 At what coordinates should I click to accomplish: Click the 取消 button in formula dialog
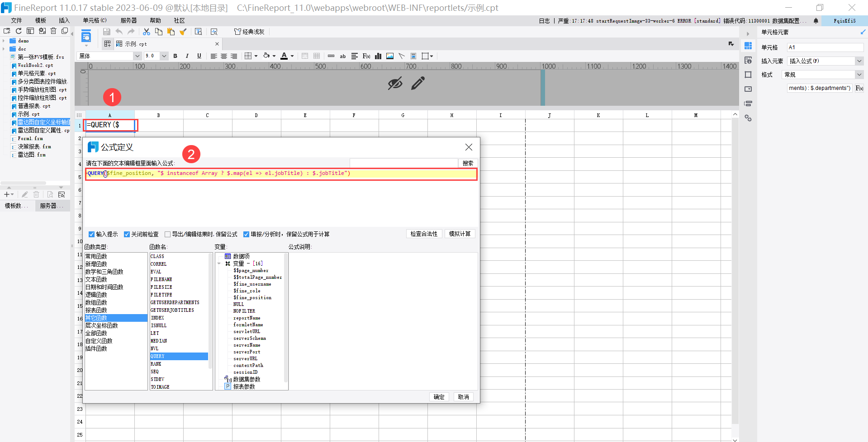point(463,397)
